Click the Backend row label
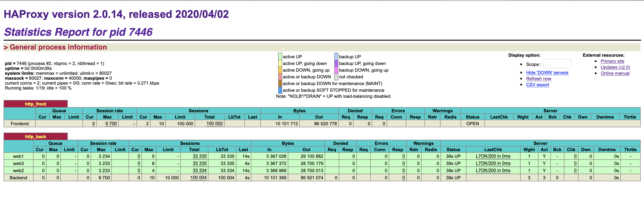The width and height of the screenshot is (644, 221). (18, 178)
